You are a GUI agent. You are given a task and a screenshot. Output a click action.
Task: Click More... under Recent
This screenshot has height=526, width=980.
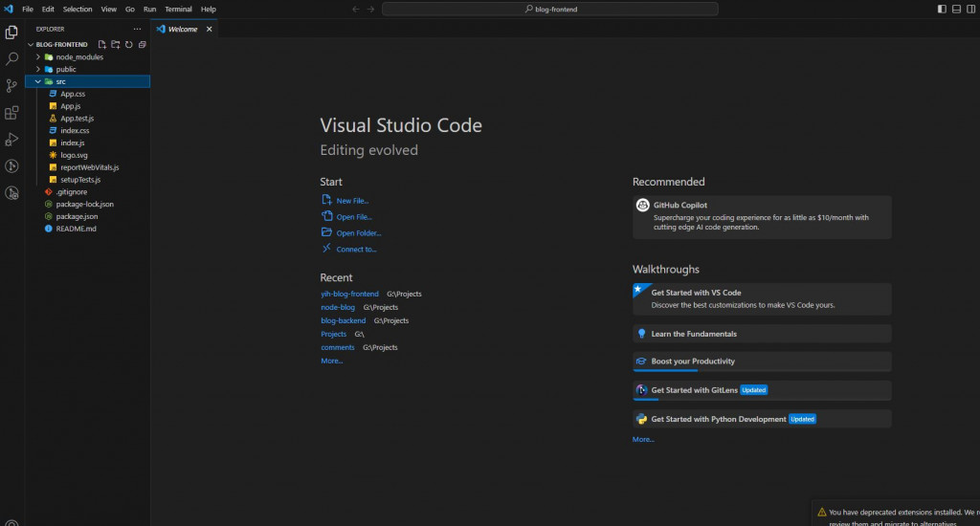click(331, 361)
